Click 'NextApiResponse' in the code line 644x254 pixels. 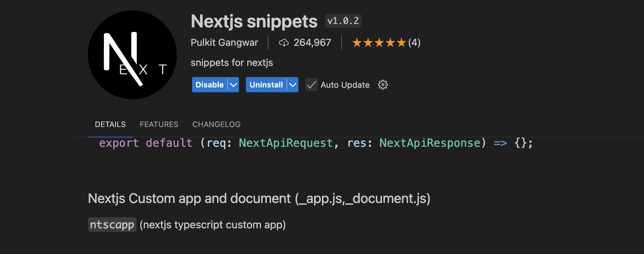point(430,143)
